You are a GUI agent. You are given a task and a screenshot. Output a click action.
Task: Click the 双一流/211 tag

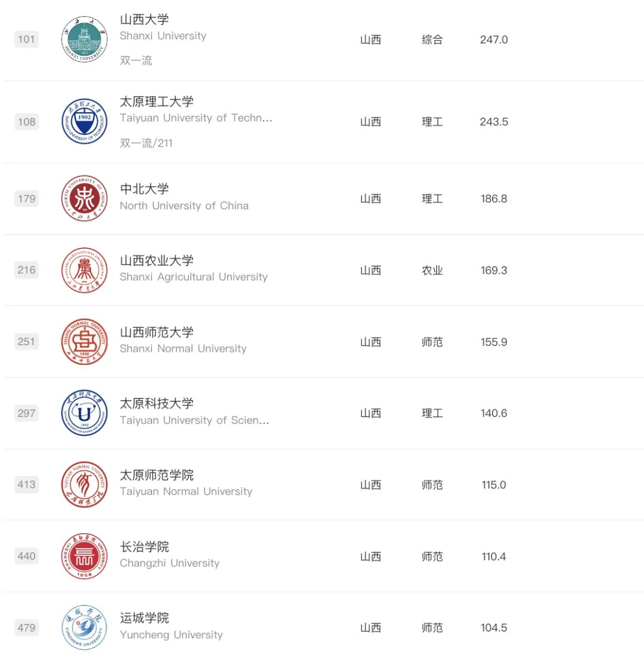point(146,143)
